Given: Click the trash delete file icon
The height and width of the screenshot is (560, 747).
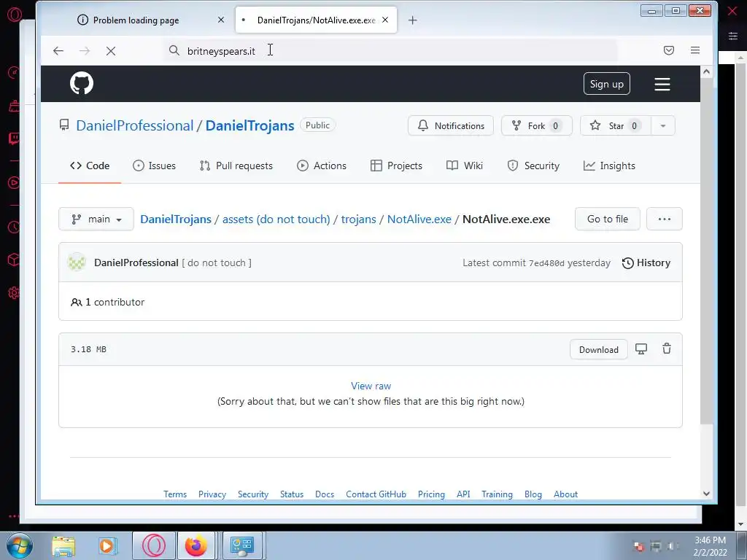Looking at the screenshot, I should 667,349.
